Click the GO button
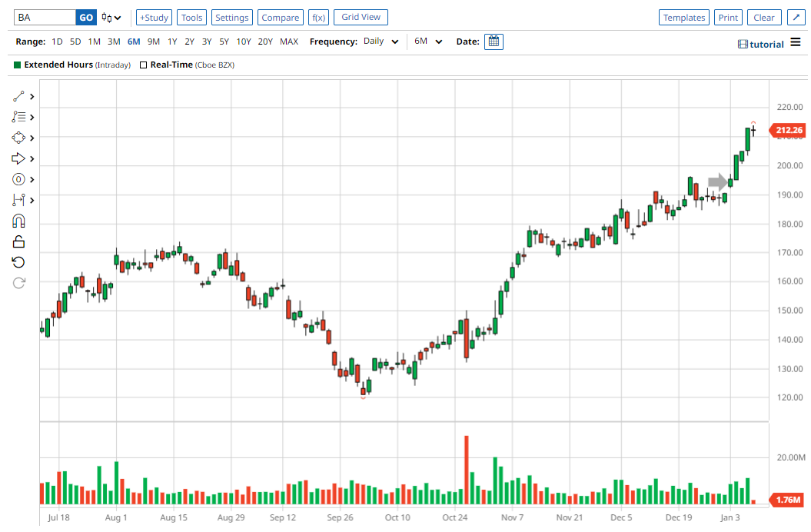 [x=86, y=18]
